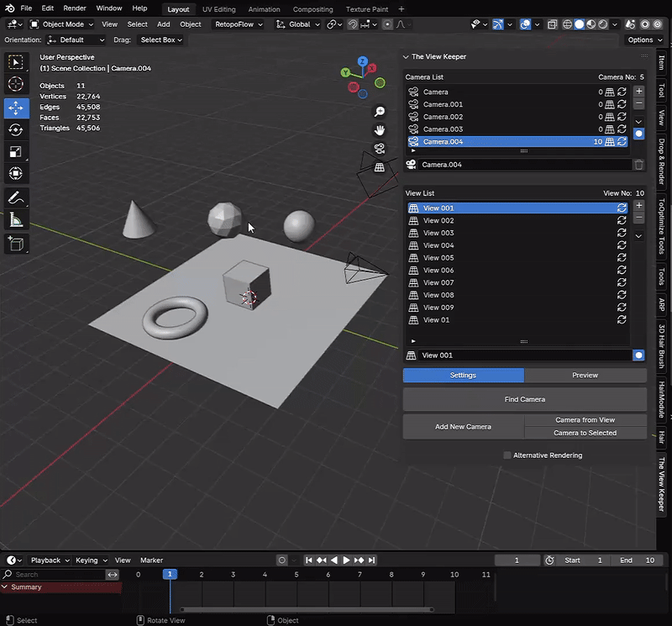Select the Annotate tool
This screenshot has width=672, height=626.
[x=16, y=198]
